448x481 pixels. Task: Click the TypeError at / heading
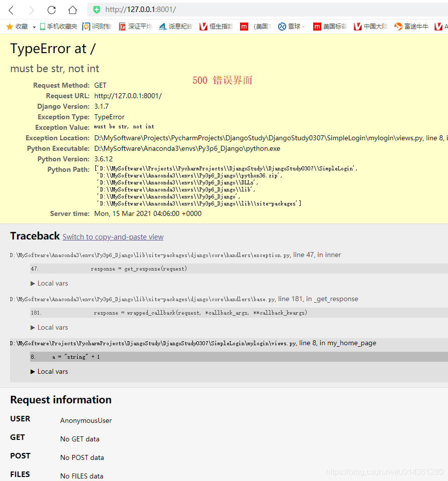click(53, 49)
